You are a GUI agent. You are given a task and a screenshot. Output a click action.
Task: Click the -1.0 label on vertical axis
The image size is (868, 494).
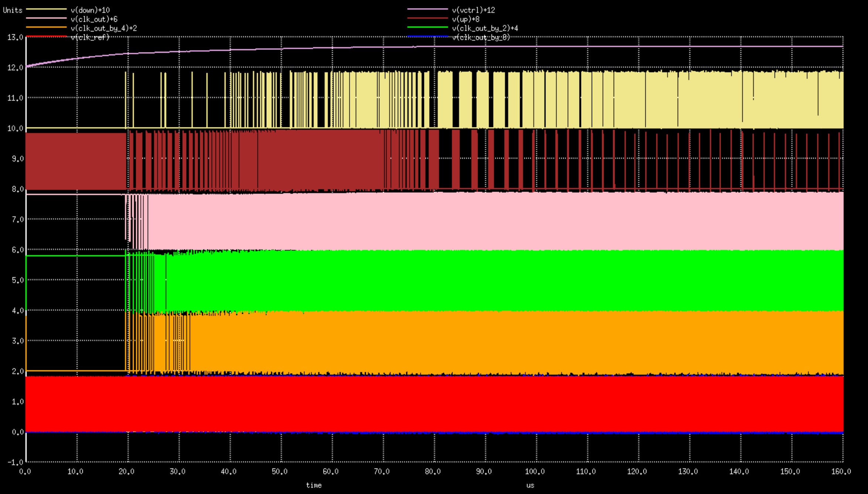[15, 462]
